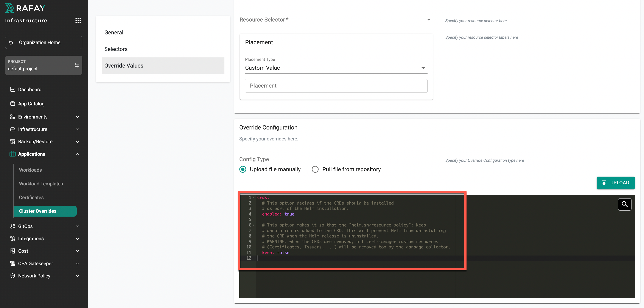Click the Network Policy shield icon
Image resolution: width=644 pixels, height=308 pixels.
point(12,276)
